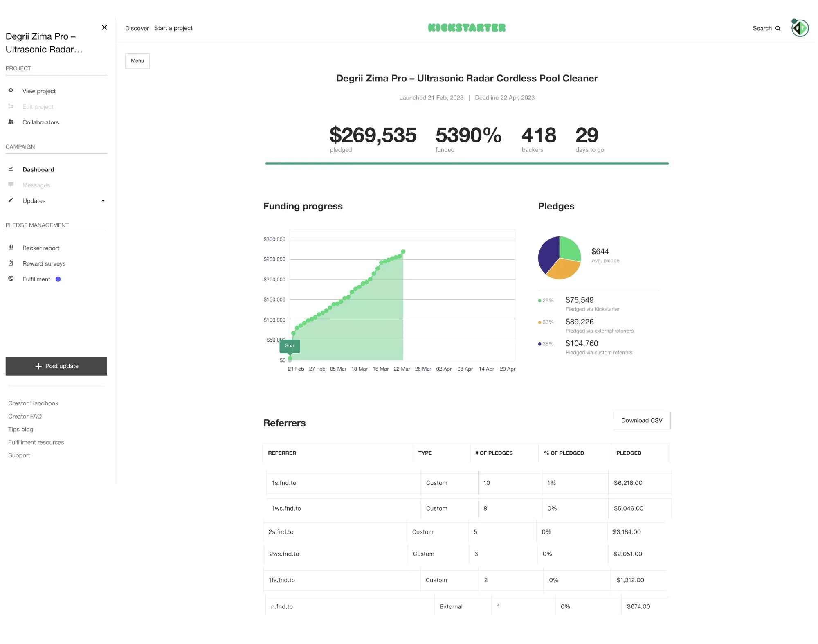Click the Post update button
This screenshot has width=818, height=644.
(x=56, y=366)
